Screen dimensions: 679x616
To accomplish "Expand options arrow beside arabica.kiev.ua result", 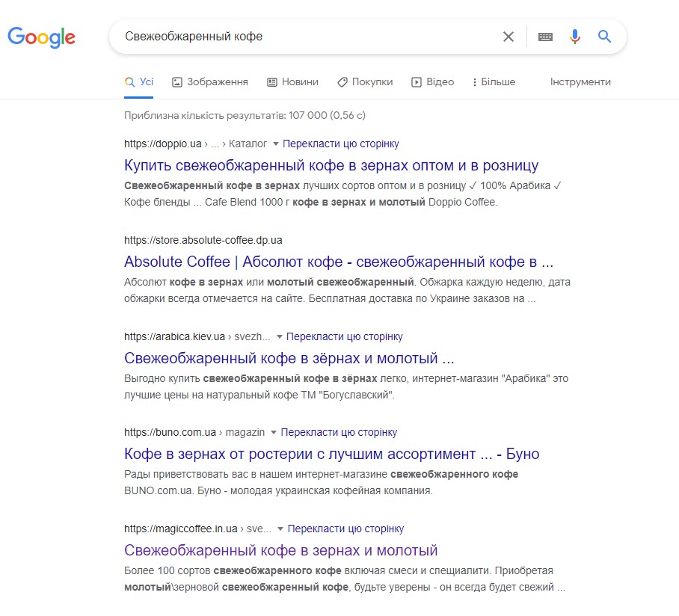I will (x=278, y=336).
